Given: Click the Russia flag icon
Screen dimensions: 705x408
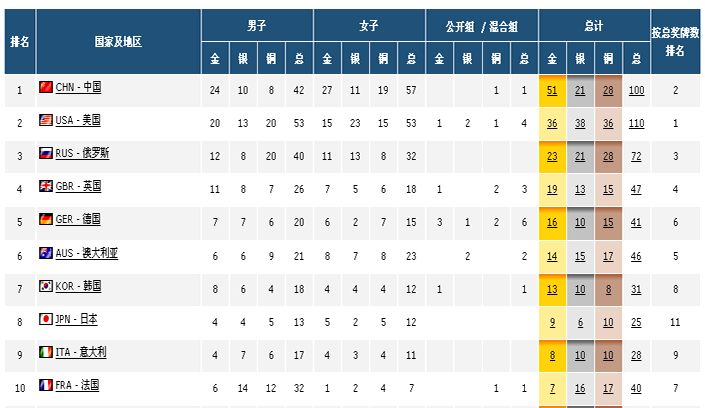Looking at the screenshot, I should 45,154.
